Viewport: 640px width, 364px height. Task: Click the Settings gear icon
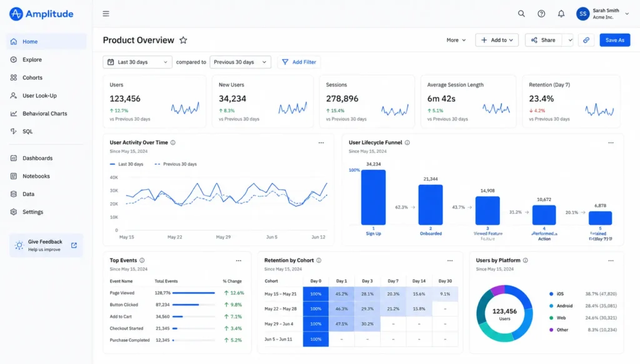coord(14,212)
